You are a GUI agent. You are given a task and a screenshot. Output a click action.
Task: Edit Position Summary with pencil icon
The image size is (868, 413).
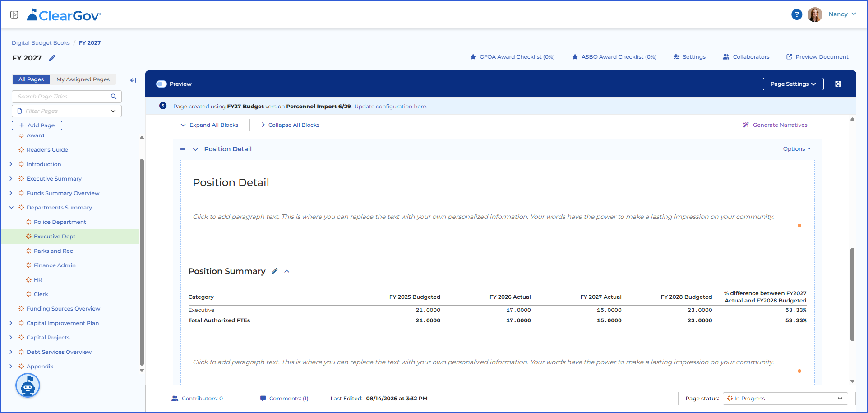[275, 271]
